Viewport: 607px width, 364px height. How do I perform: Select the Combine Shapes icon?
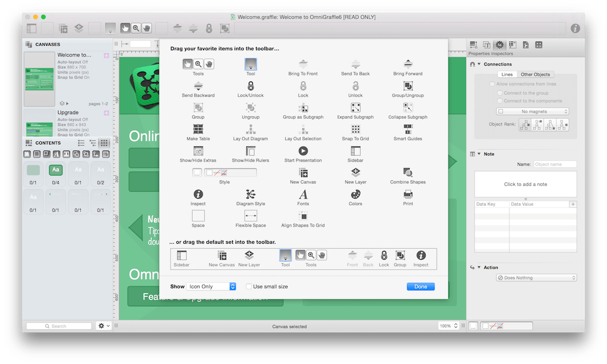click(x=408, y=172)
